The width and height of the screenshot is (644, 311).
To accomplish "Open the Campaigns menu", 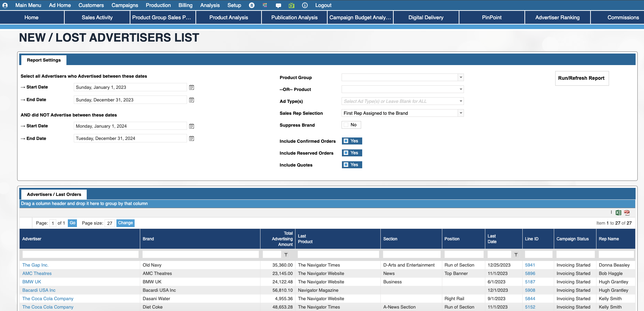I will point(125,5).
